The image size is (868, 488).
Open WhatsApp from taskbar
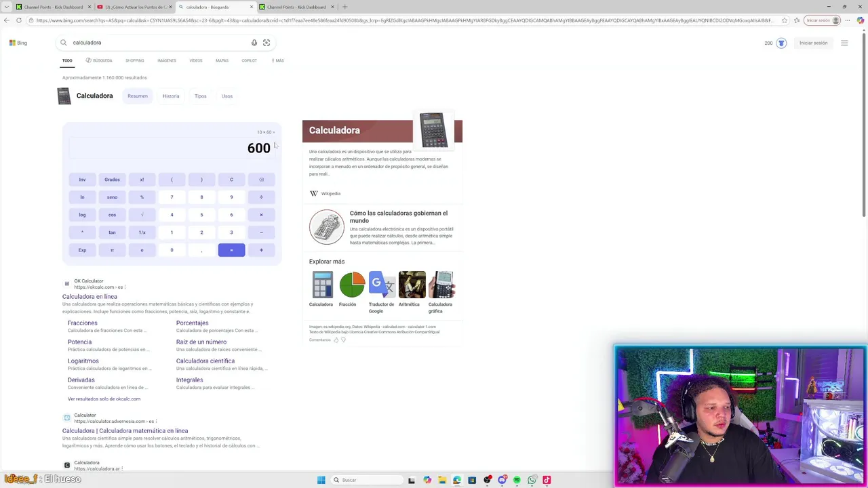click(x=532, y=480)
